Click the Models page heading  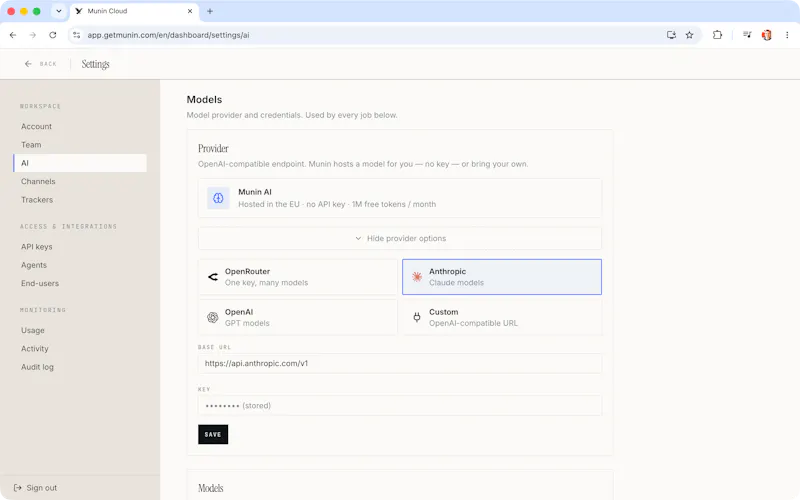204,99
